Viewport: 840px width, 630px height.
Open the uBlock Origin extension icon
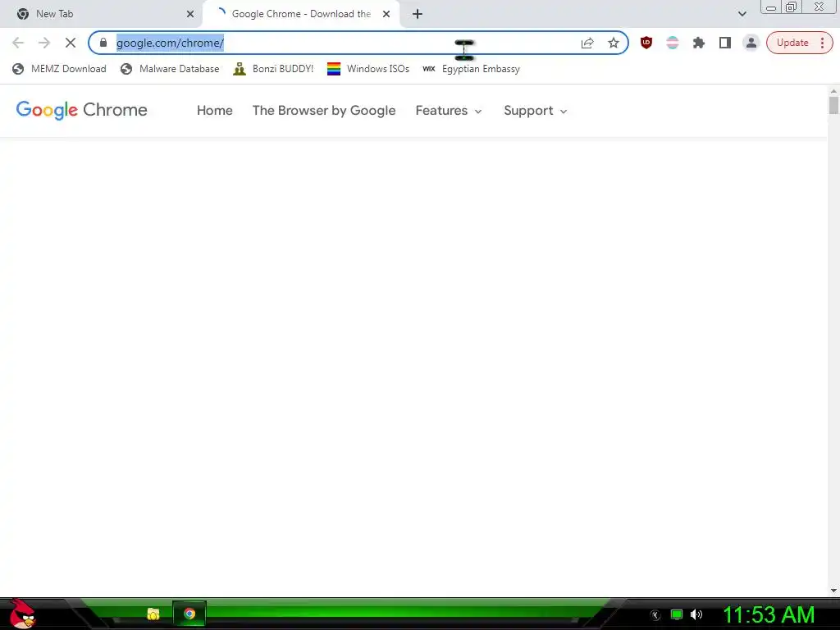[x=646, y=43]
